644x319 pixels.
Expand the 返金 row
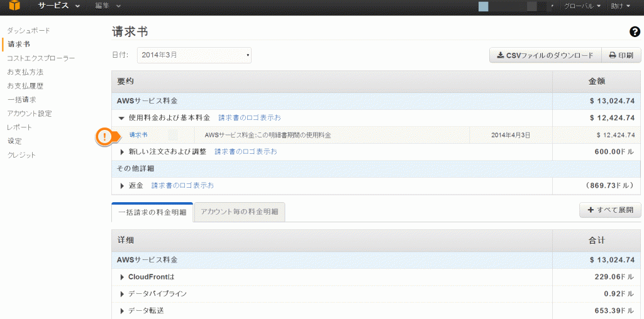coord(122,186)
